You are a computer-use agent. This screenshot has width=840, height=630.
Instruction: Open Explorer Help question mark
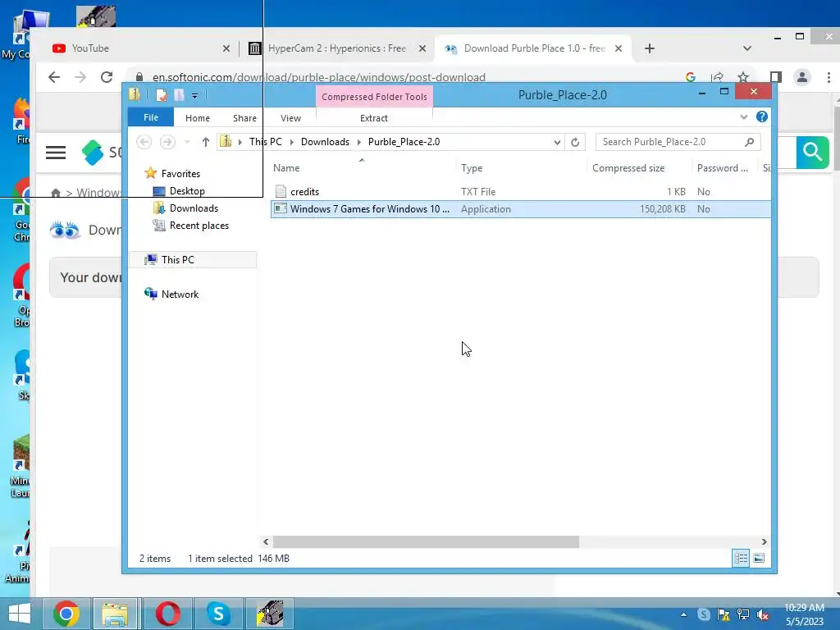point(762,116)
